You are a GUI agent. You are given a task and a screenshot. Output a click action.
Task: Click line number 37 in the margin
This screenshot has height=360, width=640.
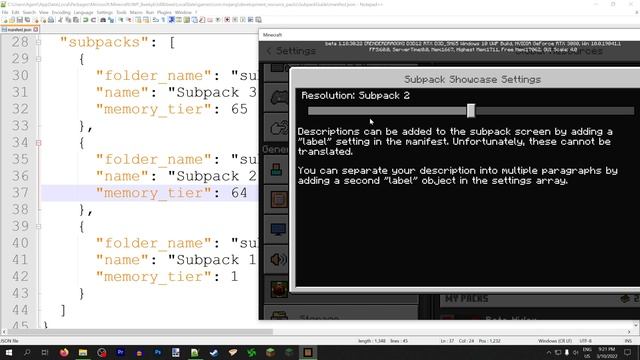20,193
